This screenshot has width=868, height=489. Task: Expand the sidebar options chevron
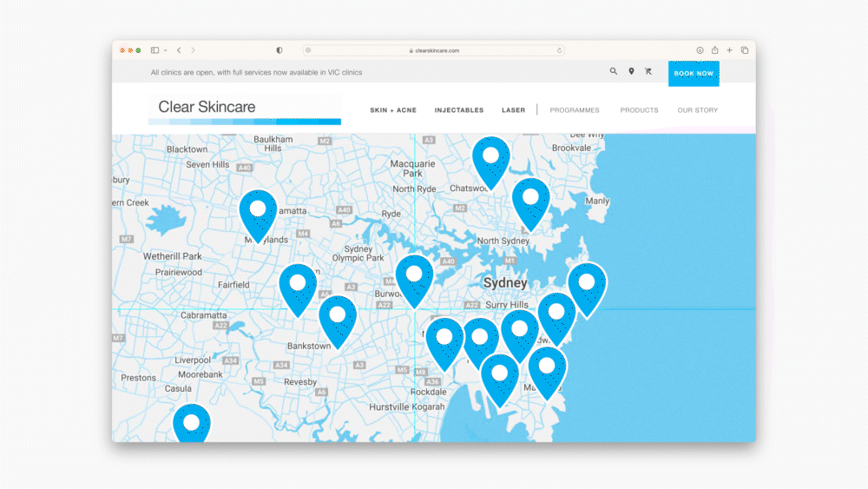click(165, 50)
